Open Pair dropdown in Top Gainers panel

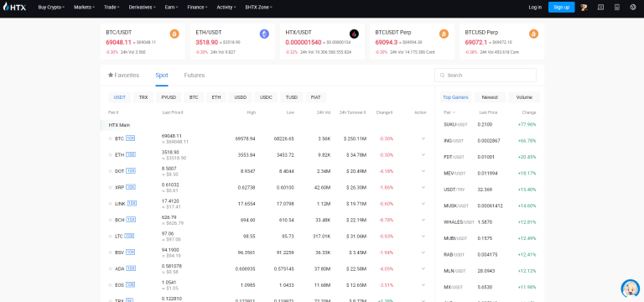click(449, 112)
